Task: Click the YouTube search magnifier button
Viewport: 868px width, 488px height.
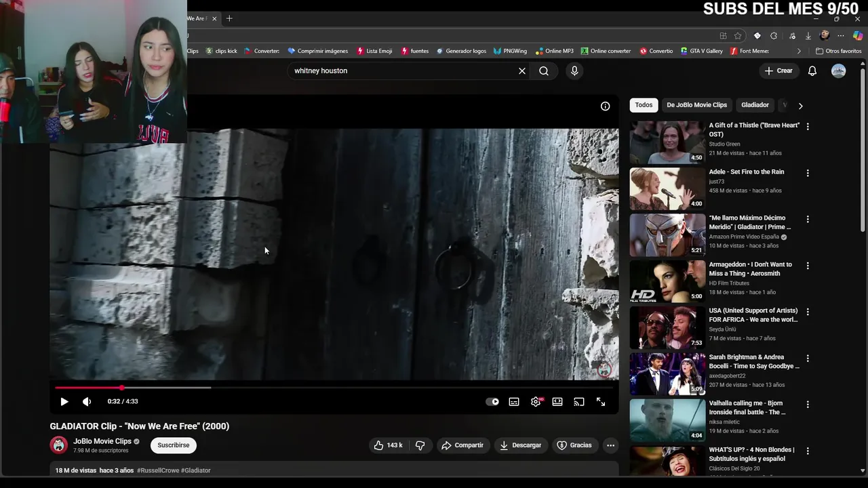Action: (544, 70)
